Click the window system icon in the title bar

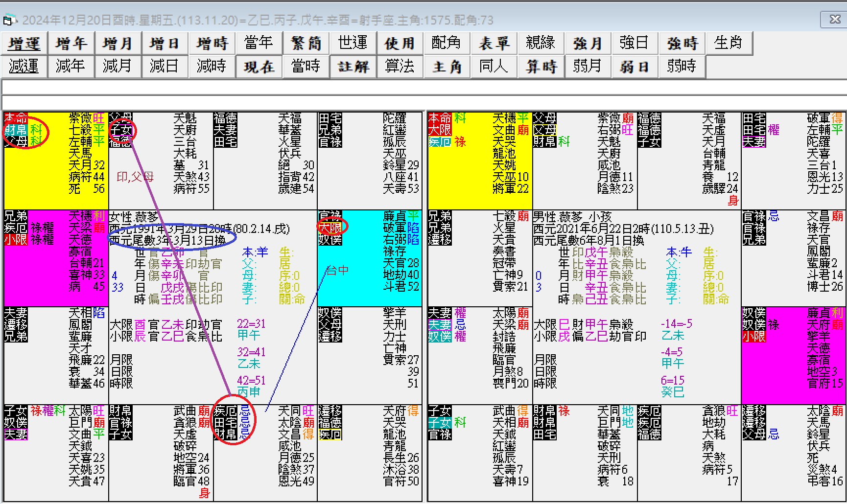coord(8,20)
